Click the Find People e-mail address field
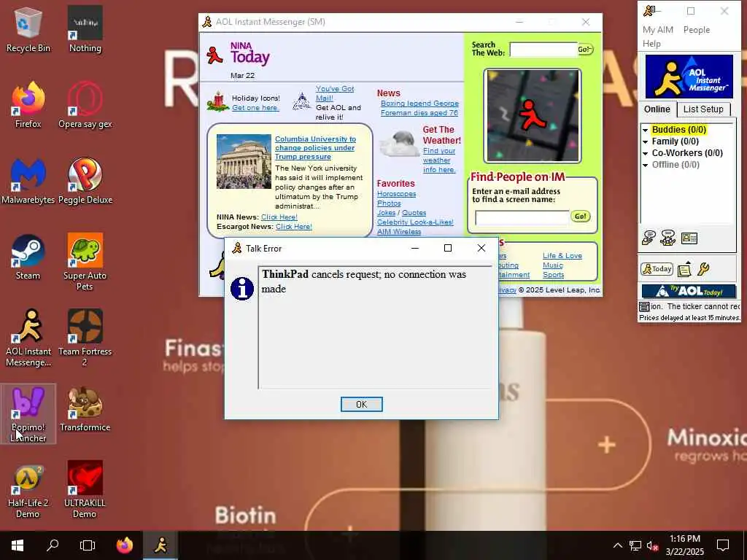 [522, 217]
